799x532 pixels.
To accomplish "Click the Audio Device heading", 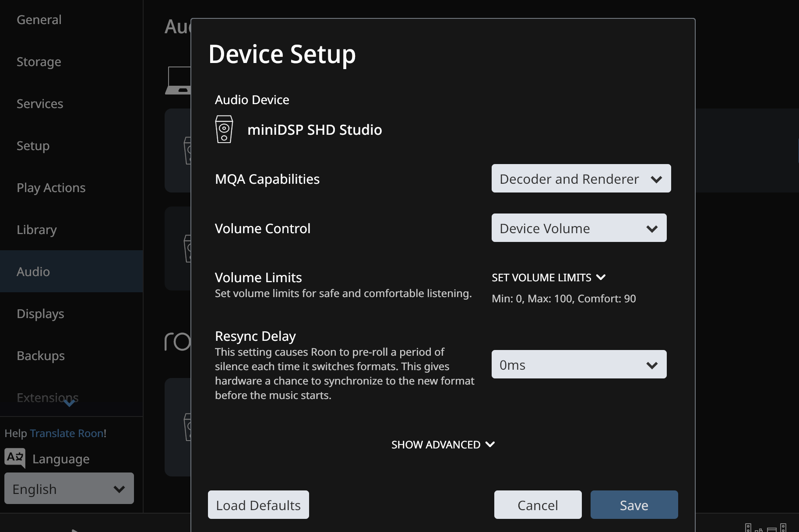I will tap(252, 100).
